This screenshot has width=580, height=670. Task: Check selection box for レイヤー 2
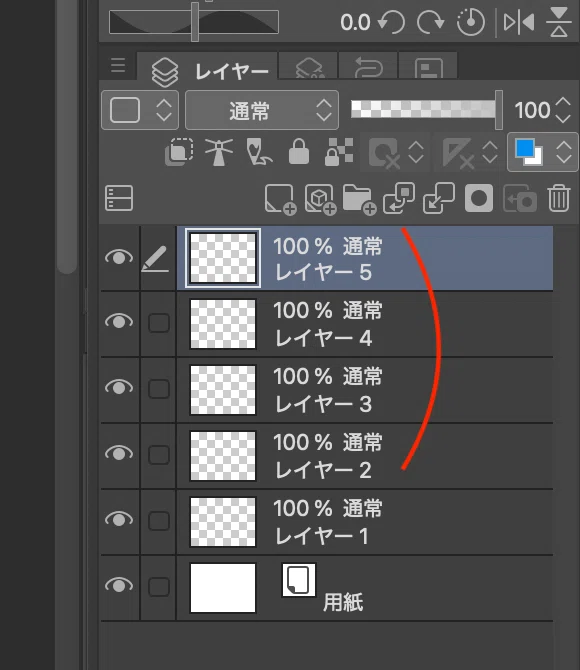click(x=159, y=455)
